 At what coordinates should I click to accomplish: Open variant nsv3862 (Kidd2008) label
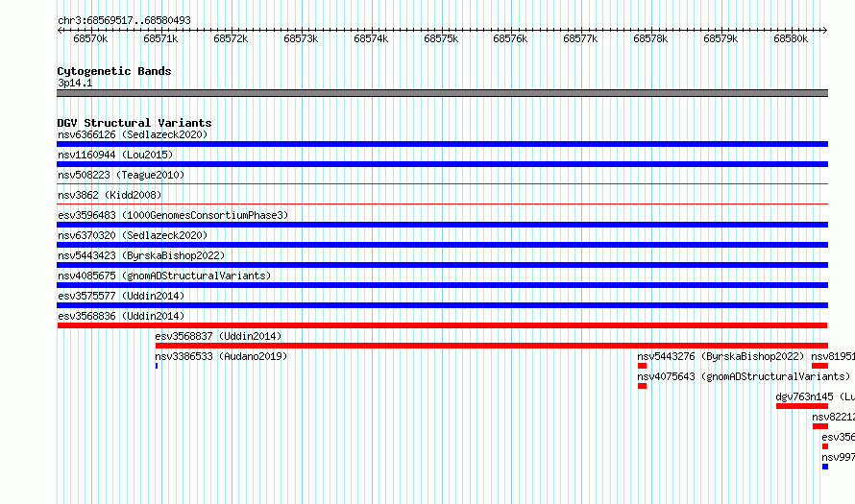pos(110,195)
